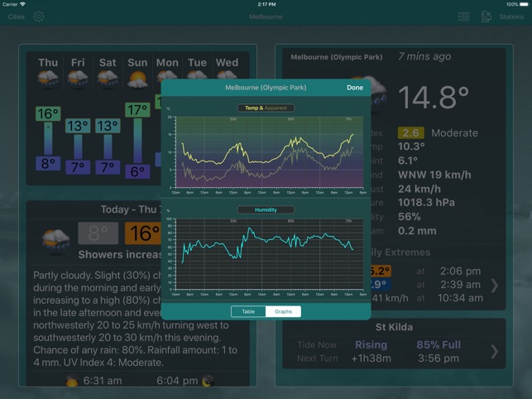Tap the 2:39 am extreme time
This screenshot has height=399, width=532.
pos(460,285)
